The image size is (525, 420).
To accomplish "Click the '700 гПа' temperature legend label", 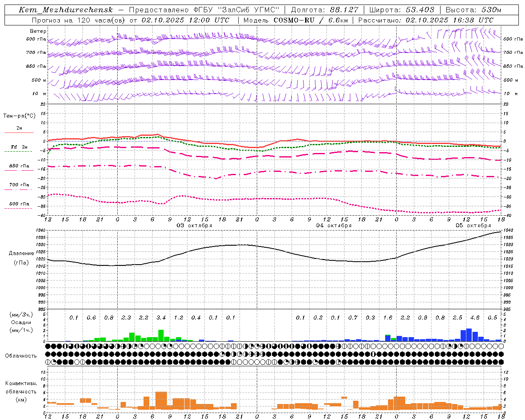I will click(x=19, y=185).
